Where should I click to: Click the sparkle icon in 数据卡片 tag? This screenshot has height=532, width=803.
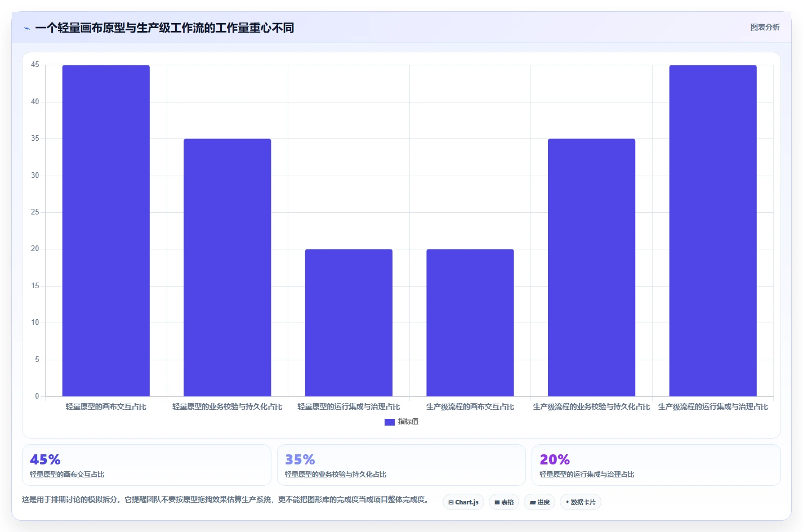pyautogui.click(x=567, y=502)
